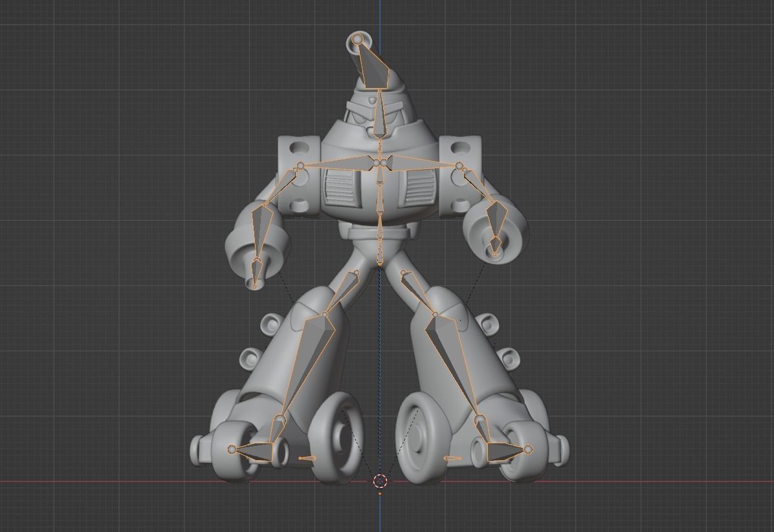Select the forearm bone on the screen-right arm
This screenshot has width=774, height=532.
(496, 219)
